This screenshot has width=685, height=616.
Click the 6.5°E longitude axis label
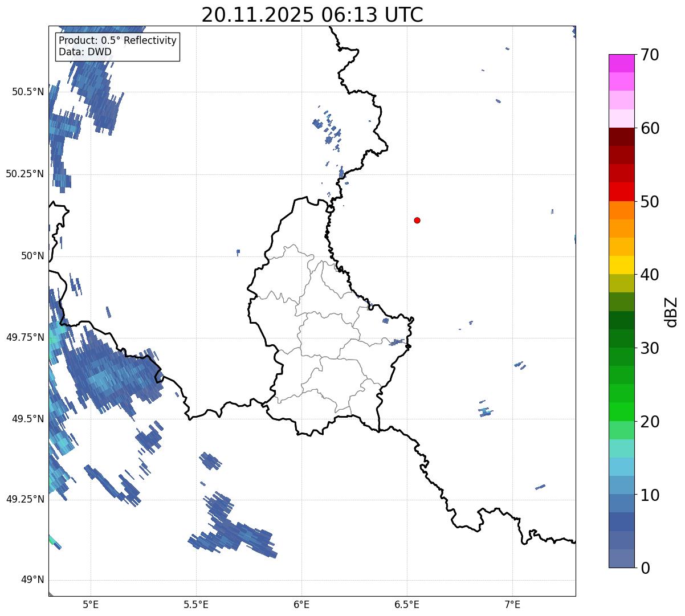(407, 604)
